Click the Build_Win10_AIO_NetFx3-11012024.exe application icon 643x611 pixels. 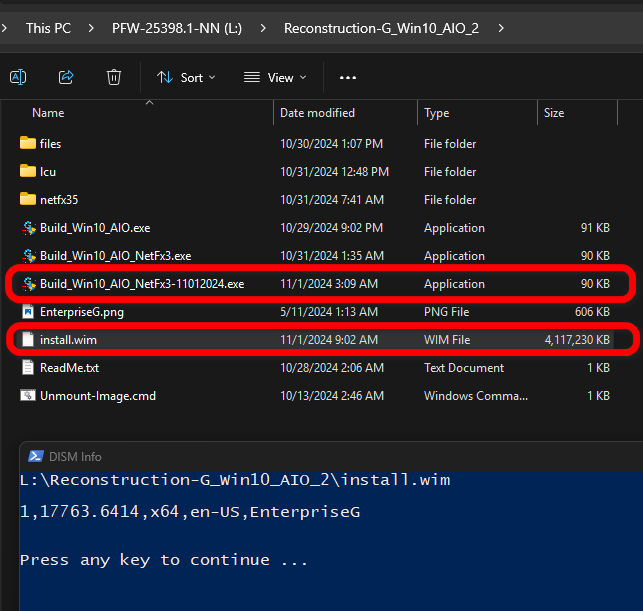[29, 283]
